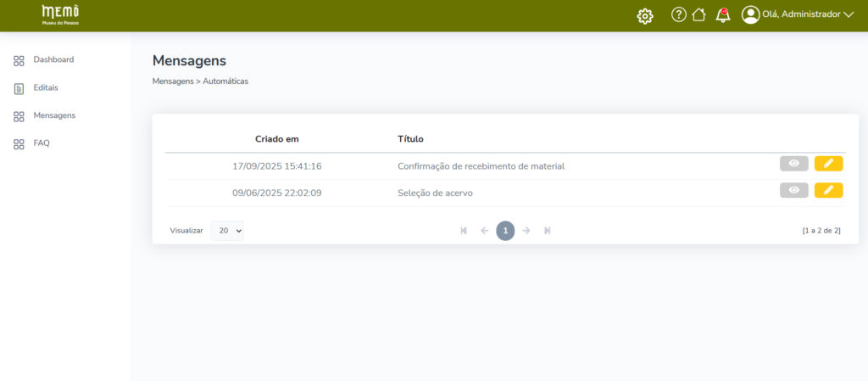
Task: Go to the next page arrow
Action: coord(526,231)
